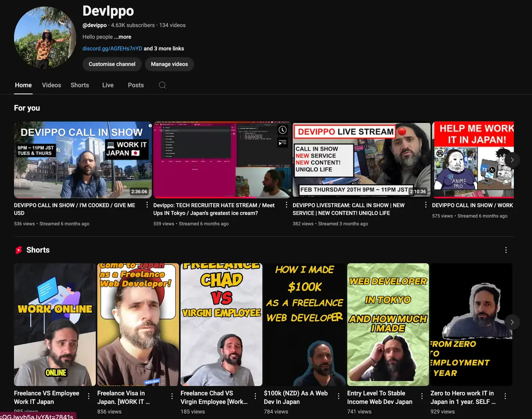Open three-dot menu for the Shorts section
This screenshot has height=419, width=532.
pos(506,250)
